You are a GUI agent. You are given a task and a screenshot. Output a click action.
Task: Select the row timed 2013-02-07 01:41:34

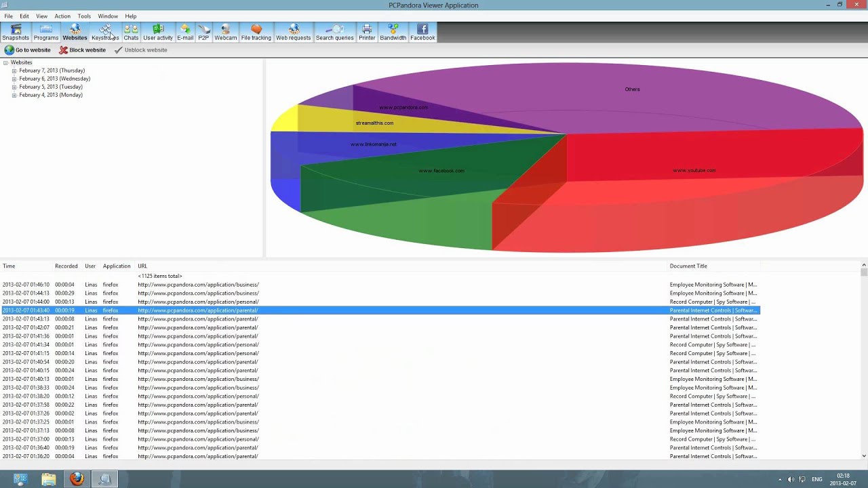(380, 345)
